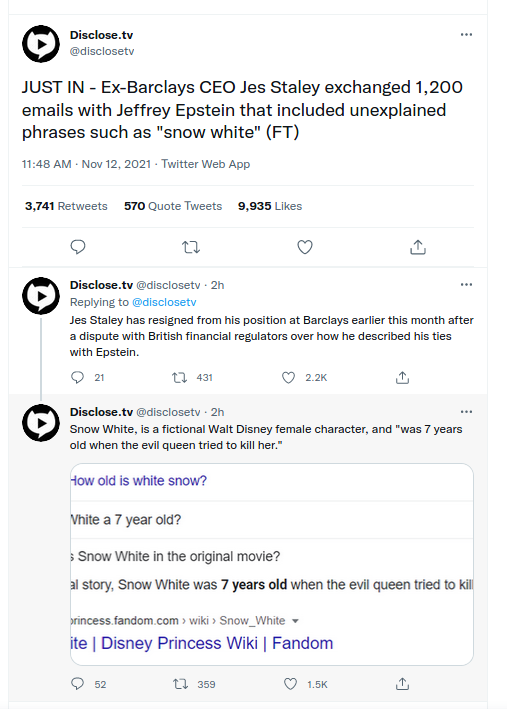Retweet the reply with 431 retweets
Image resolution: width=507 pixels, height=709 pixels.
tap(180, 378)
